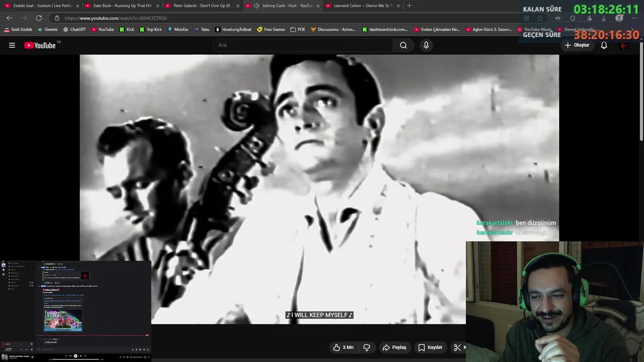Click the site security lock icon
644x362 pixels.
coord(57,18)
